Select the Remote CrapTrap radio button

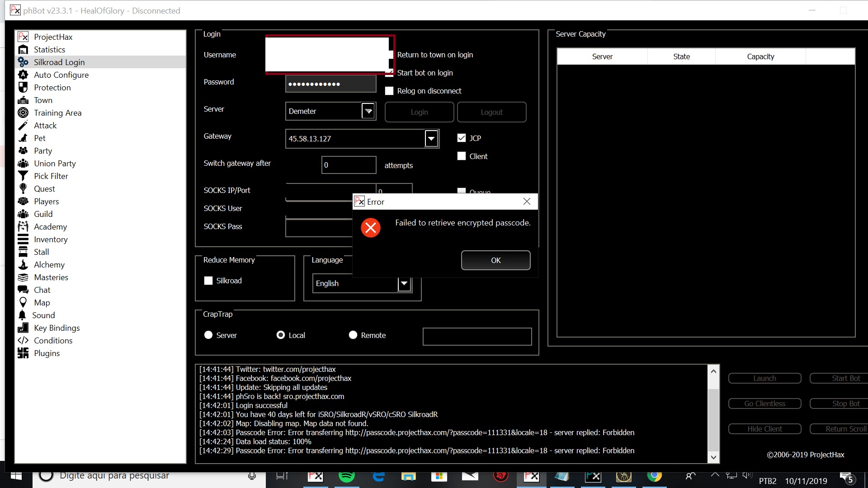pyautogui.click(x=353, y=335)
